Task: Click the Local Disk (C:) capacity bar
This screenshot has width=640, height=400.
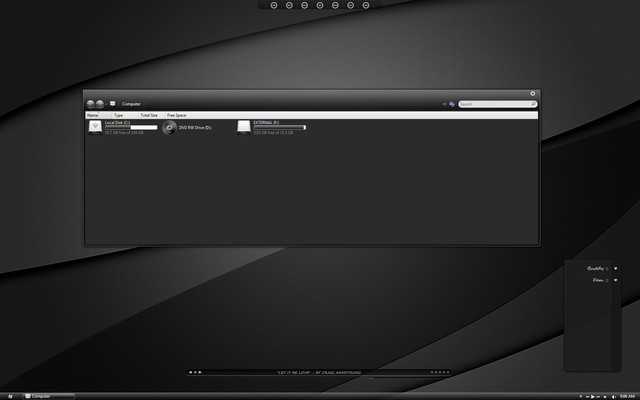Action: pyautogui.click(x=131, y=128)
